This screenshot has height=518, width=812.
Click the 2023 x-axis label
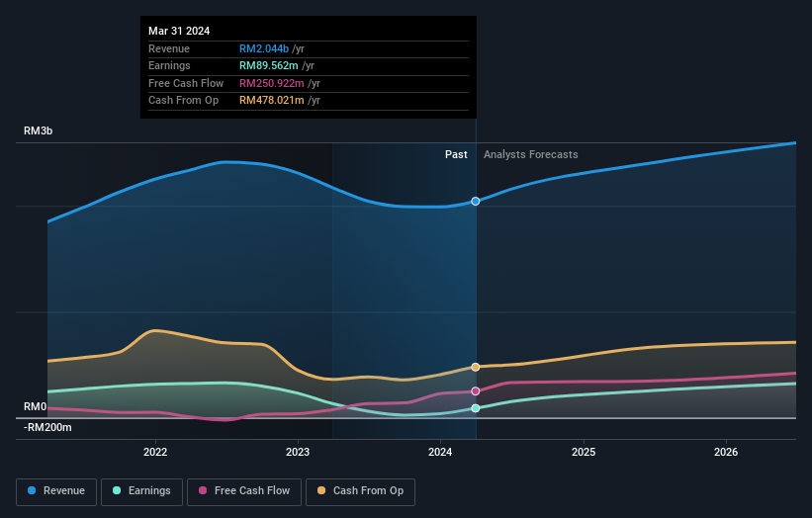tap(298, 453)
